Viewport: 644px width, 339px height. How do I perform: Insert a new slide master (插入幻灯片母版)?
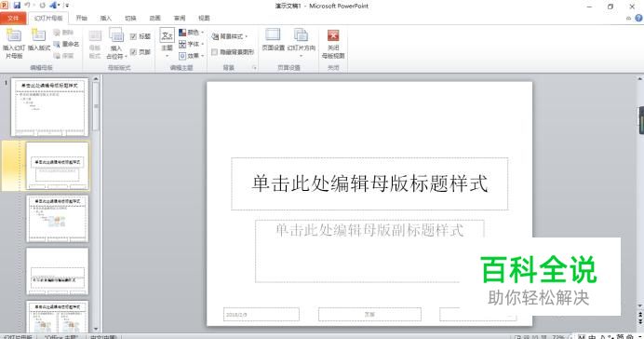(x=14, y=44)
